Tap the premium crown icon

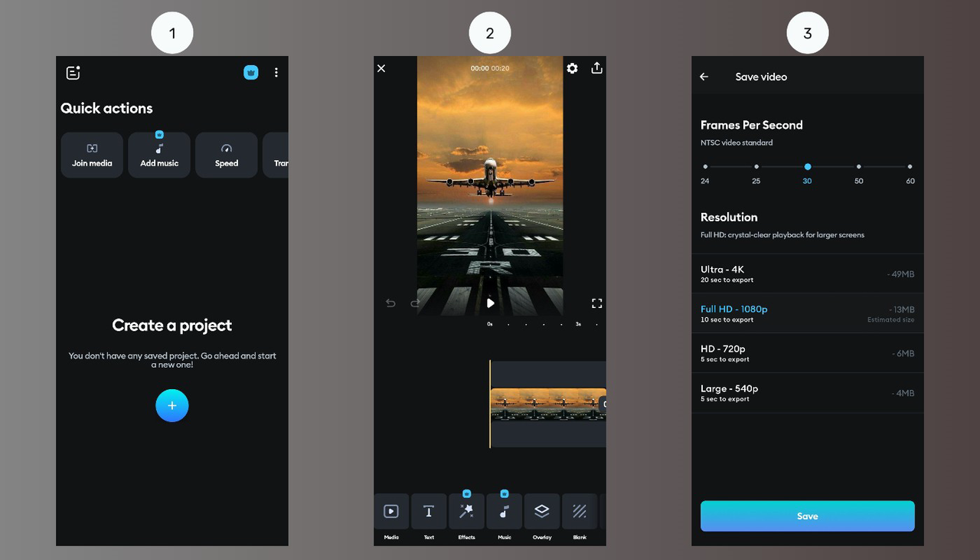coord(251,72)
